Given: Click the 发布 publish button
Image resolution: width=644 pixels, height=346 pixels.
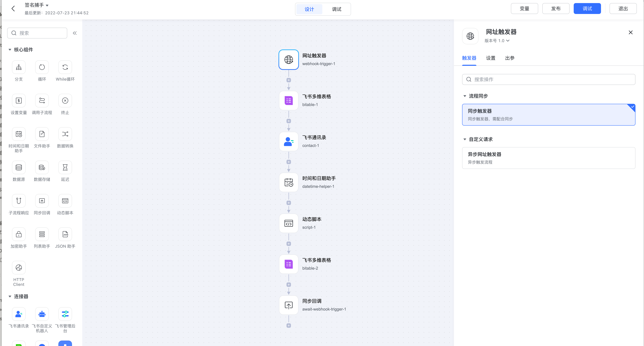Looking at the screenshot, I should click(x=556, y=9).
